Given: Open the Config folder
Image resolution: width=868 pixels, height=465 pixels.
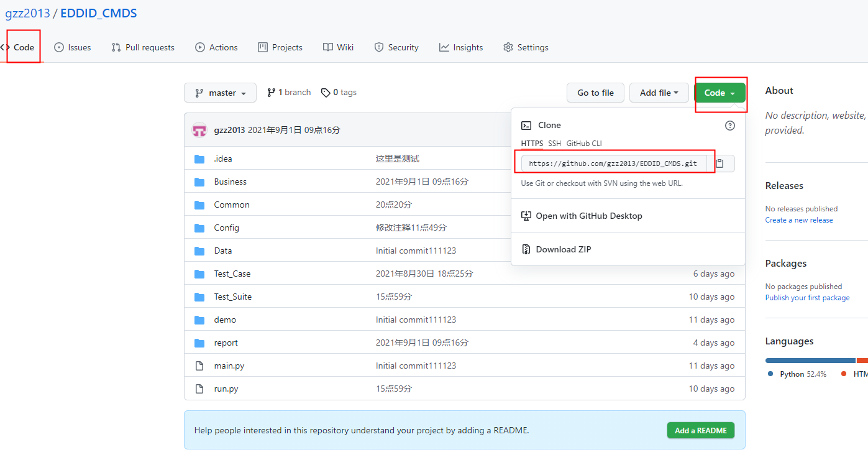Looking at the screenshot, I should [x=227, y=228].
